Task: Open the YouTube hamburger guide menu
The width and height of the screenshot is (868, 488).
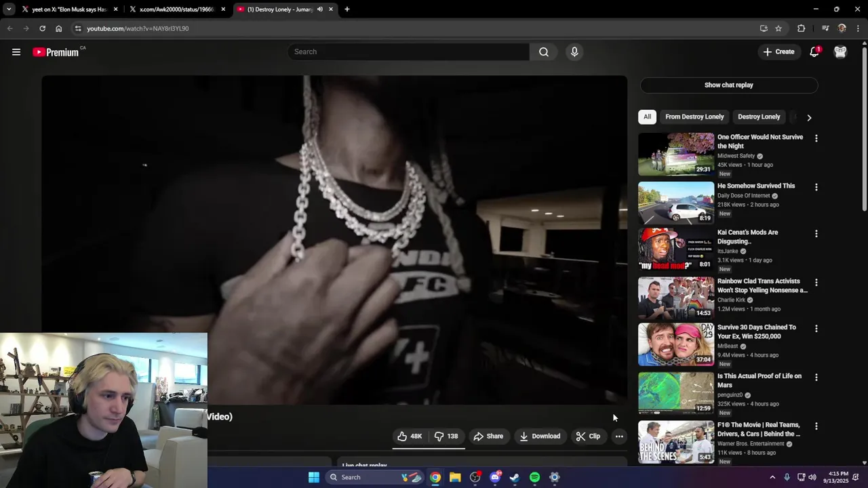Action: [x=16, y=52]
